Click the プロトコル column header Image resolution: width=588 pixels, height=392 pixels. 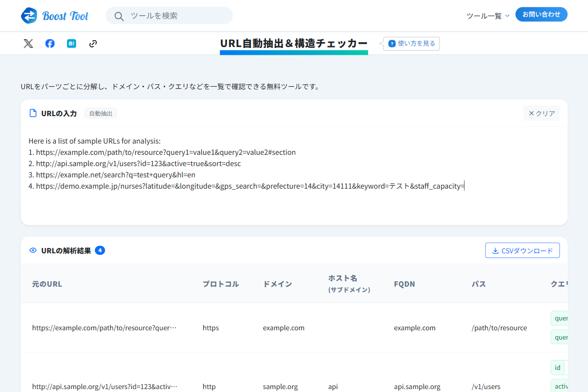[x=221, y=284]
